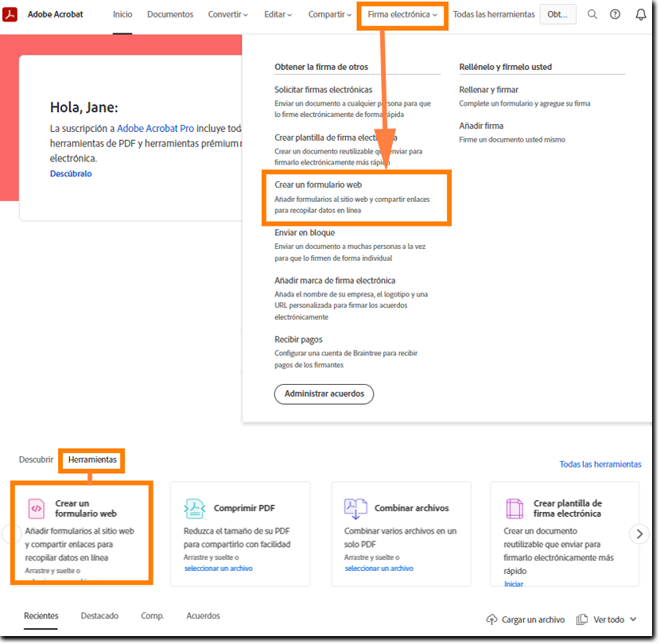Image resolution: width=660 pixels, height=644 pixels.
Task: Click the carousel next arrow
Action: click(x=639, y=533)
